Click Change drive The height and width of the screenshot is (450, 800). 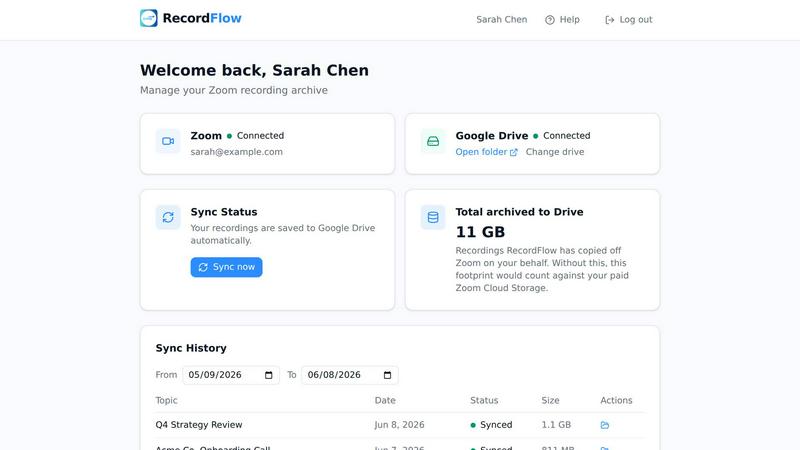pyautogui.click(x=555, y=152)
